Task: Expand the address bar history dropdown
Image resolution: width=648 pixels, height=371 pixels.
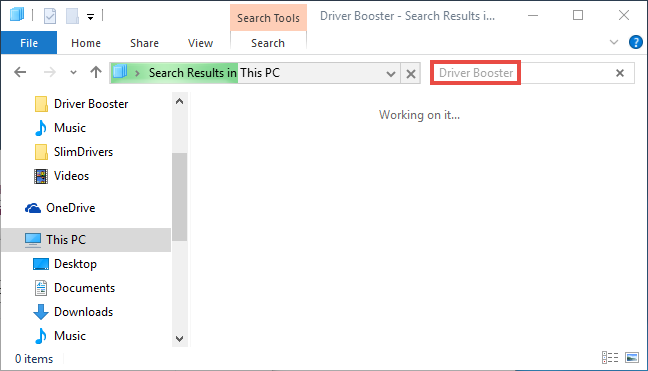Action: [x=391, y=74]
